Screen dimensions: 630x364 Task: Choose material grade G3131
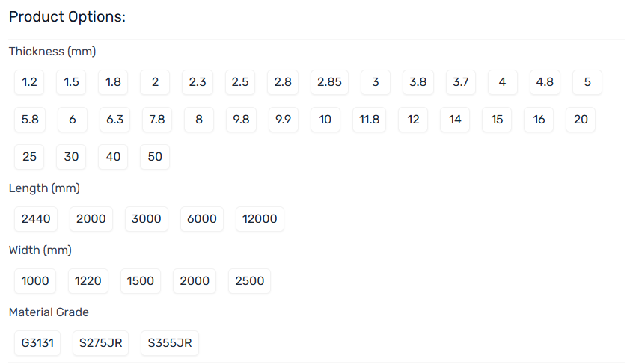coord(37,344)
